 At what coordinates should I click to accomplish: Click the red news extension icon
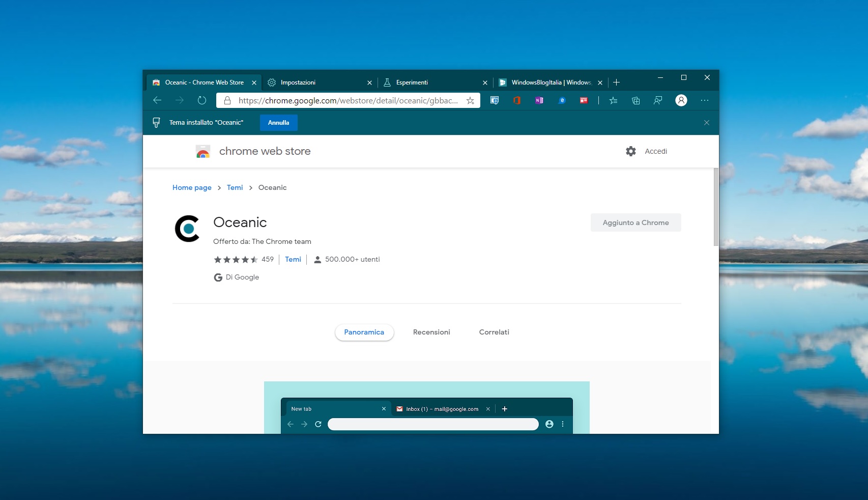pos(584,100)
